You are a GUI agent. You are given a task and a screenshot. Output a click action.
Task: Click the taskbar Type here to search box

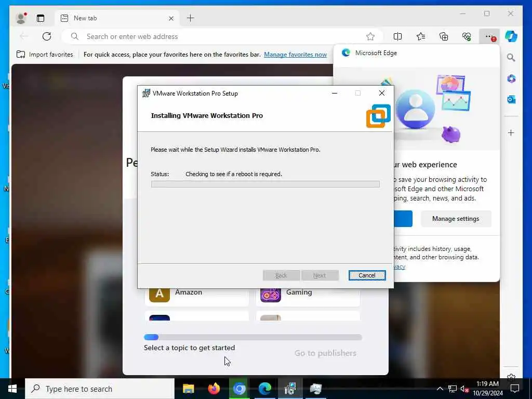point(100,389)
